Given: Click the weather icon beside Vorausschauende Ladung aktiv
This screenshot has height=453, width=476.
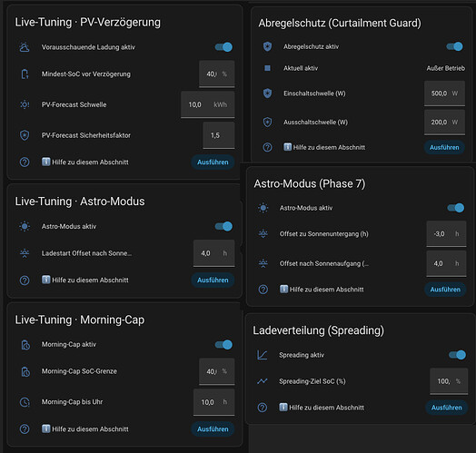Looking at the screenshot, I should [x=25, y=47].
